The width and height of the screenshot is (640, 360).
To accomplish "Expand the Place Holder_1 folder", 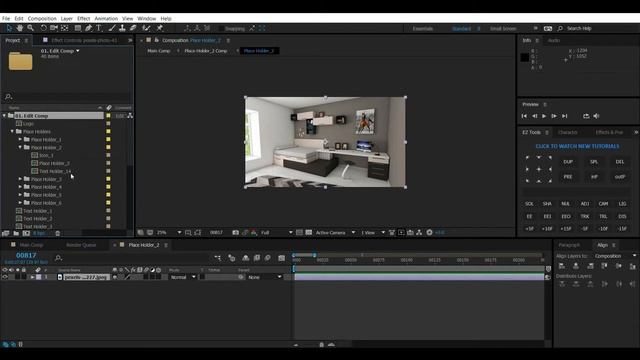I will (x=20, y=140).
